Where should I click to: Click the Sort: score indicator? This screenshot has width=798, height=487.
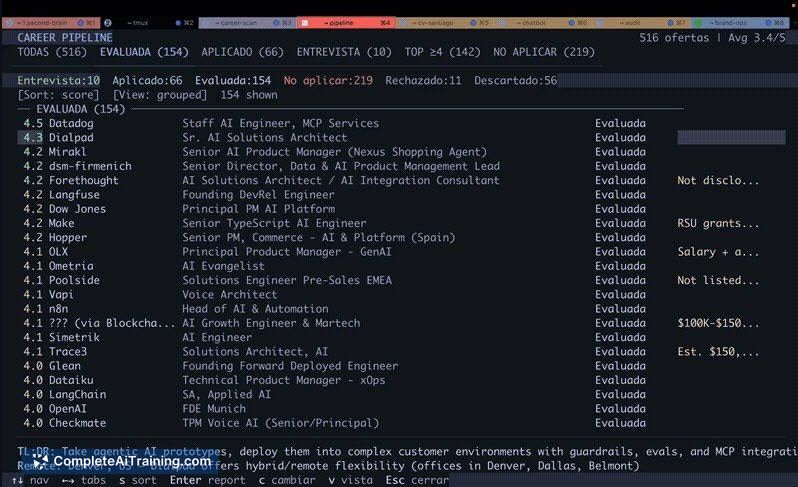pyautogui.click(x=62, y=95)
